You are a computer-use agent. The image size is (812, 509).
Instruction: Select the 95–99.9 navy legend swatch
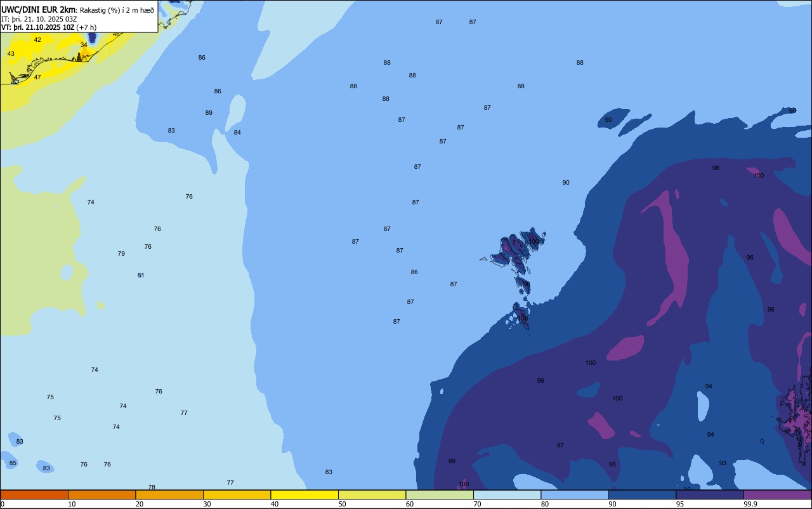tap(710, 494)
